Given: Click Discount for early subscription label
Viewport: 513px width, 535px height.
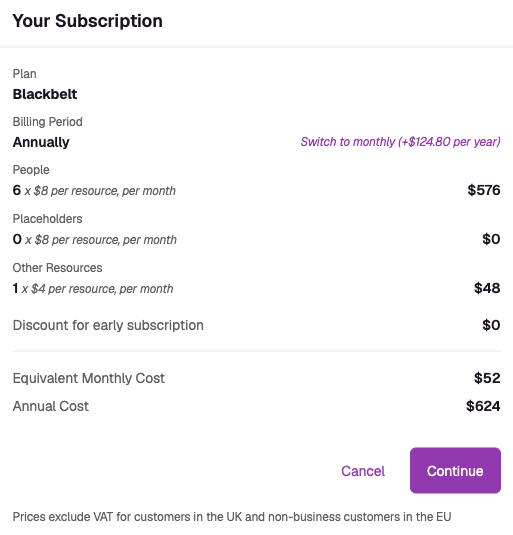Looking at the screenshot, I should (108, 325).
